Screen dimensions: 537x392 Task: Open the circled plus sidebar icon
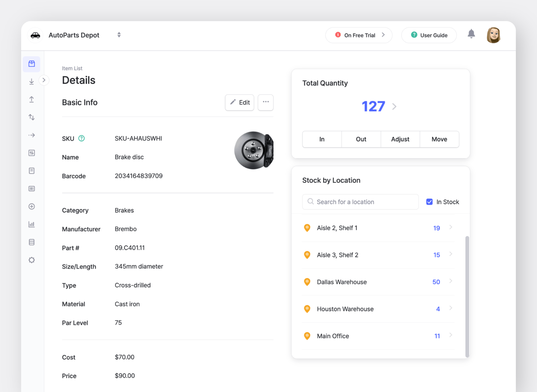(31, 207)
